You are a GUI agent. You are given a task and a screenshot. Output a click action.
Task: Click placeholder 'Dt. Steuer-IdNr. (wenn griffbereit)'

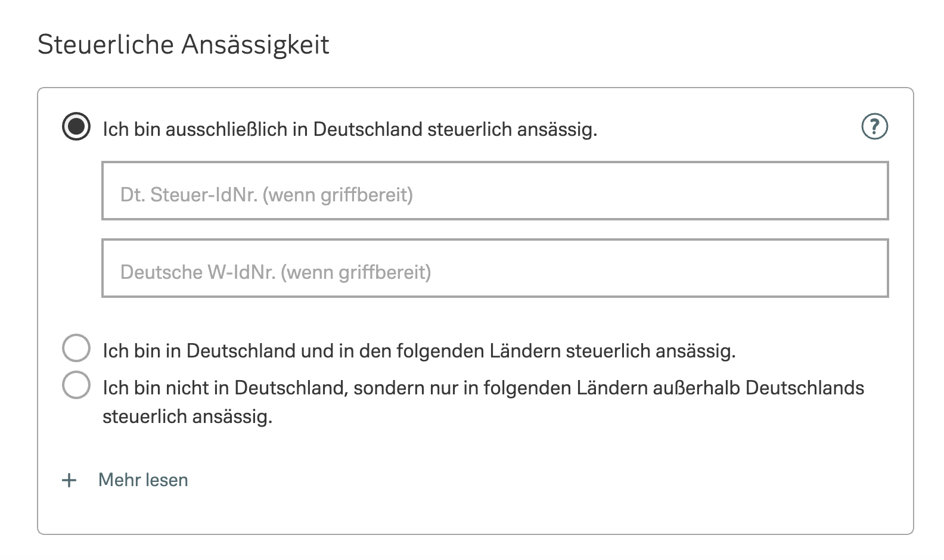coord(266,195)
